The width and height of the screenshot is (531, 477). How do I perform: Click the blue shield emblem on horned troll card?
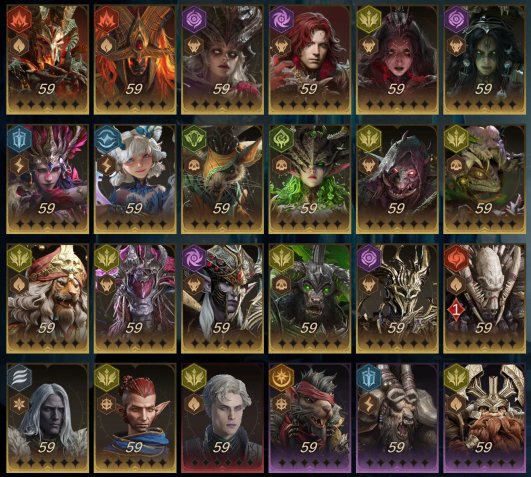369,377
